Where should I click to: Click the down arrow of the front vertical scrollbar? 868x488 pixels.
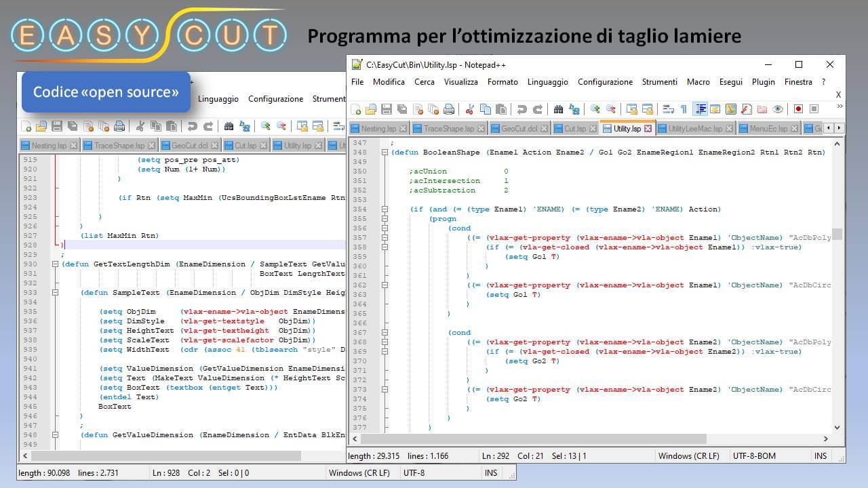[x=837, y=428]
